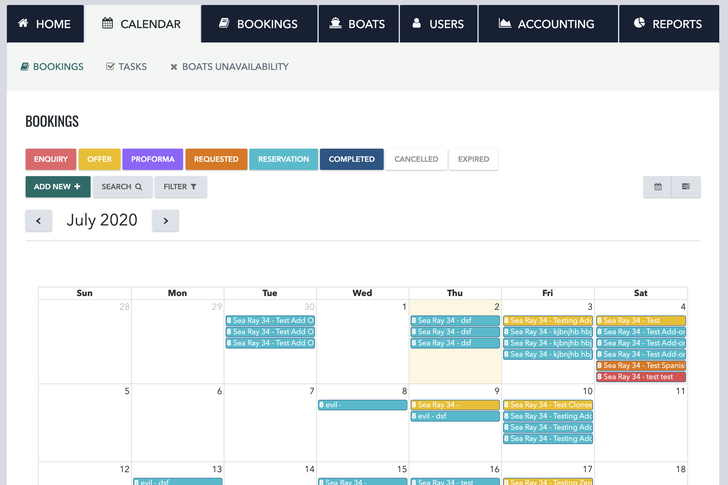Expand the Filter options
The height and width of the screenshot is (485, 728).
[x=180, y=187]
